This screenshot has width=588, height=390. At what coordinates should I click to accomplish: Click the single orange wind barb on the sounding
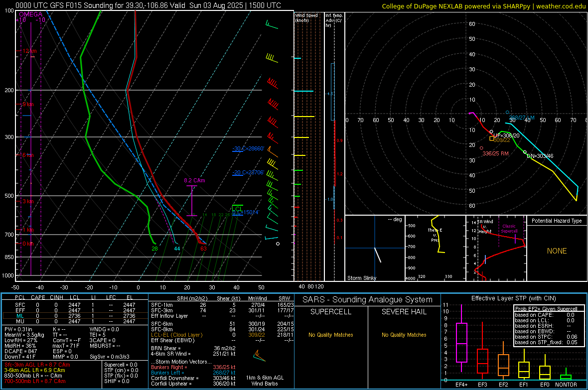pos(272,152)
